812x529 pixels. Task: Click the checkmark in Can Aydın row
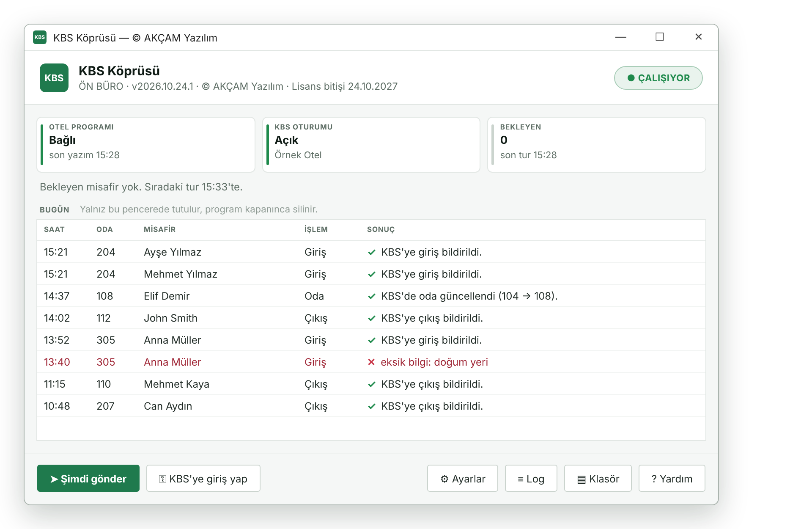pyautogui.click(x=372, y=406)
